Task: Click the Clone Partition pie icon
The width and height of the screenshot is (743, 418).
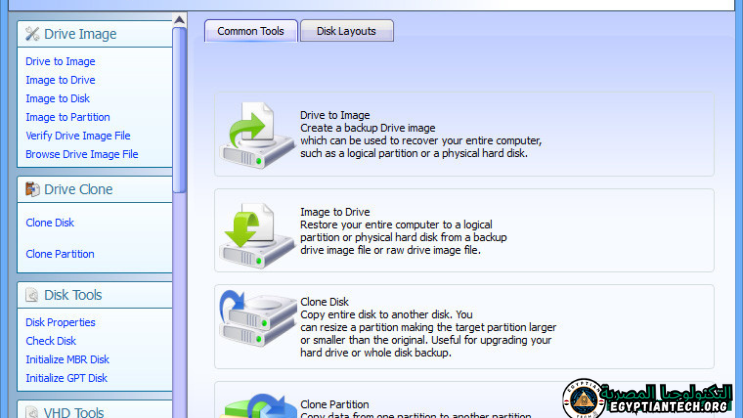Action: (260, 406)
